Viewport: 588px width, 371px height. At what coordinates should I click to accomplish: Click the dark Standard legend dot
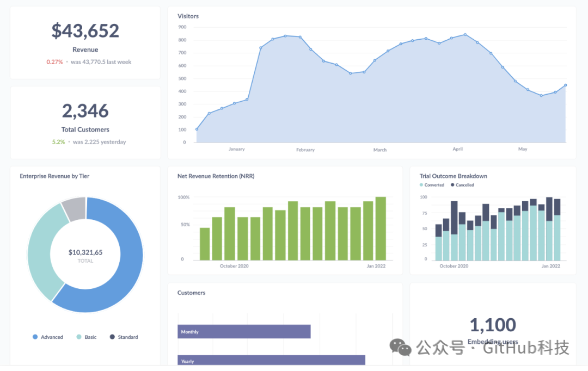(x=112, y=337)
